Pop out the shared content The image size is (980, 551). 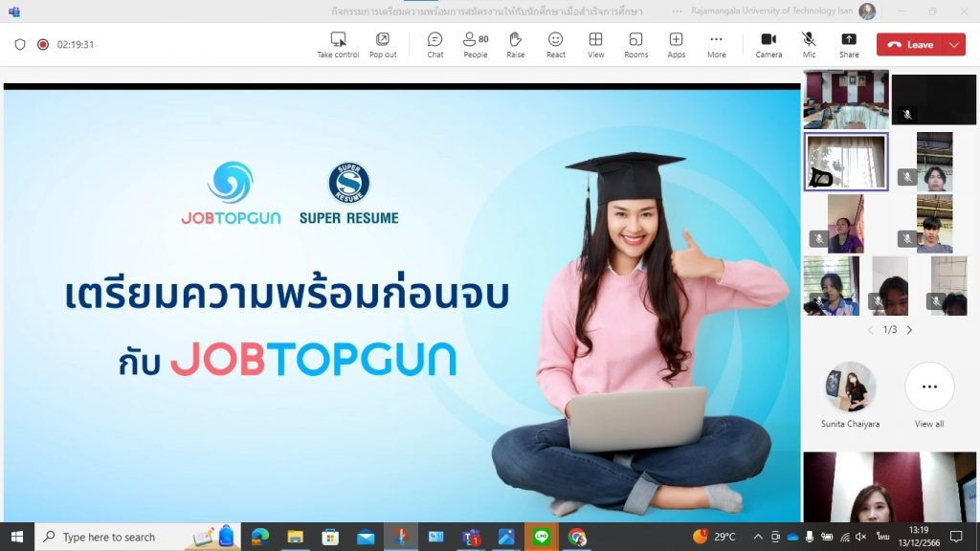[383, 44]
